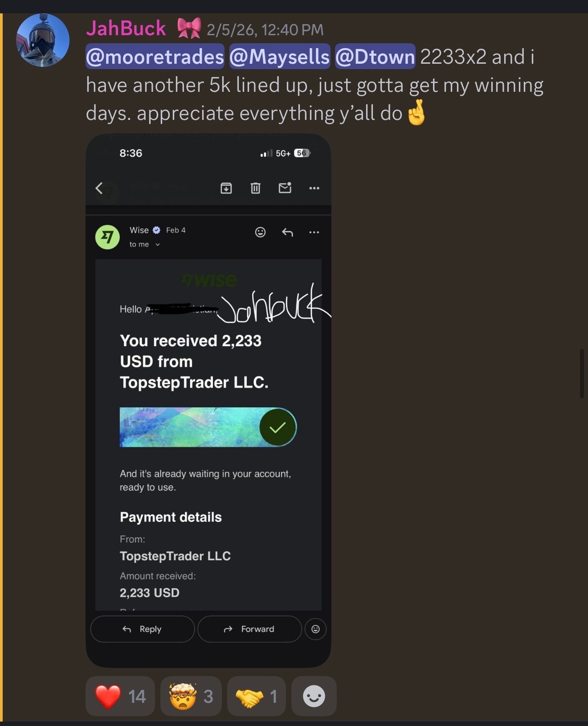The image size is (588, 726).
Task: Open JahBuck's profile avatar
Action: tap(43, 40)
